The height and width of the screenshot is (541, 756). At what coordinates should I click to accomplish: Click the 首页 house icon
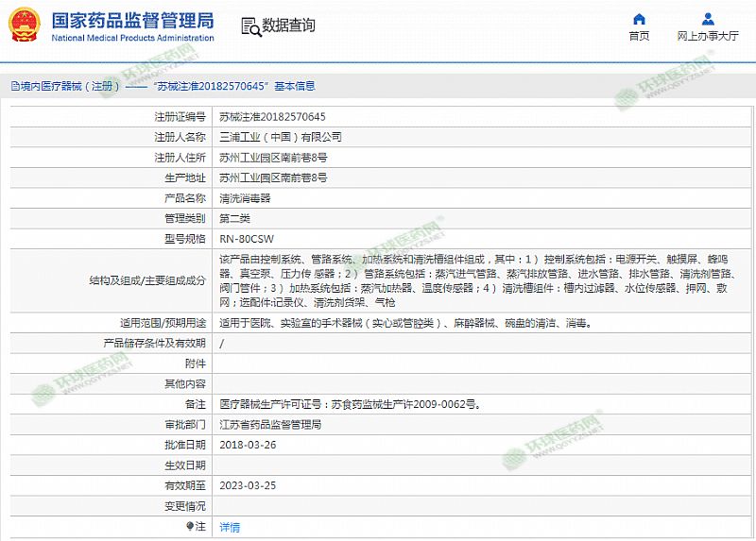(x=640, y=19)
